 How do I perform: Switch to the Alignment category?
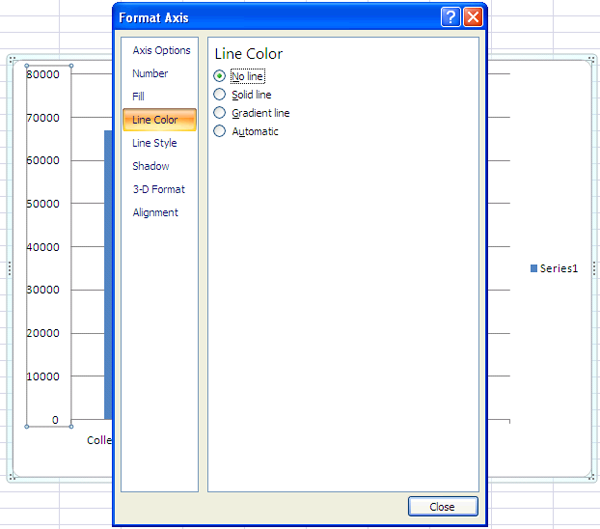[x=155, y=212]
